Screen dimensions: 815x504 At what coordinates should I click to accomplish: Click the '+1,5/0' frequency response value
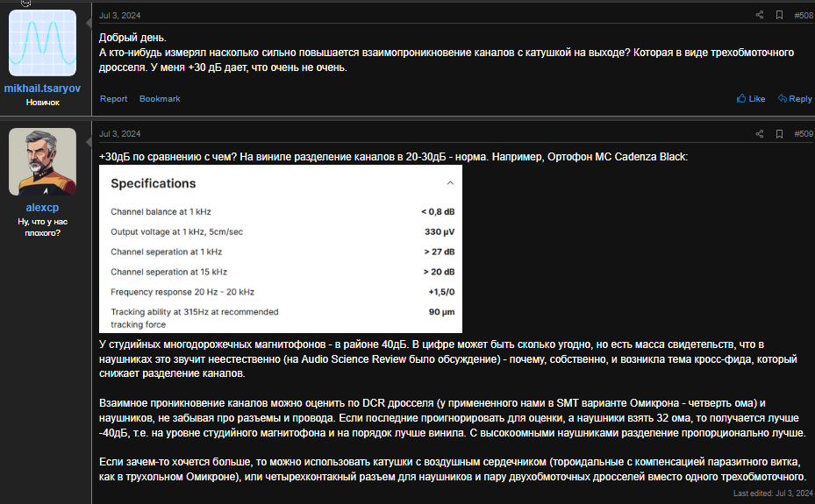pyautogui.click(x=441, y=292)
